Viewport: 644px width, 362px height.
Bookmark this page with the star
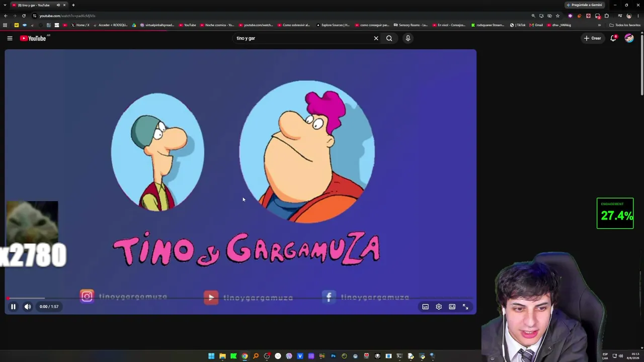pyautogui.click(x=557, y=16)
